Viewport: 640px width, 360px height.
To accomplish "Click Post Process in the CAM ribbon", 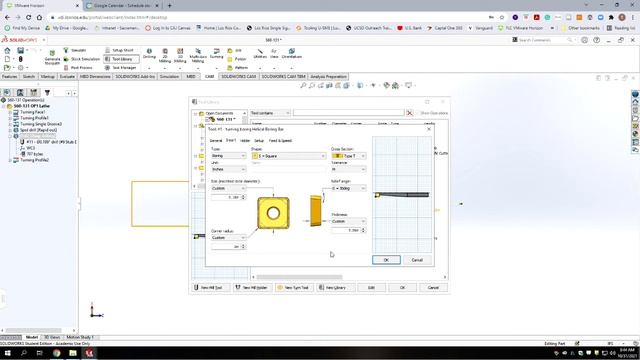I will (x=78, y=68).
